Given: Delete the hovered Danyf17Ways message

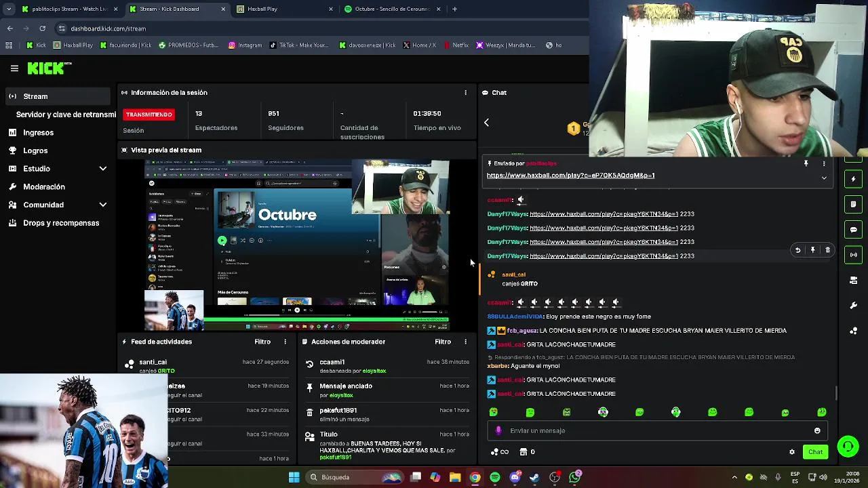Looking at the screenshot, I should 827,250.
